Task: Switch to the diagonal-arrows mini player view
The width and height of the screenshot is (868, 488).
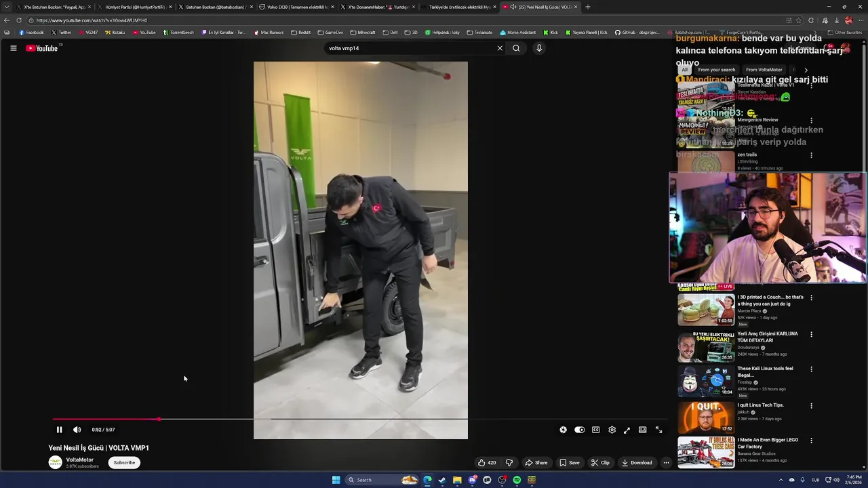Action: (x=627, y=430)
